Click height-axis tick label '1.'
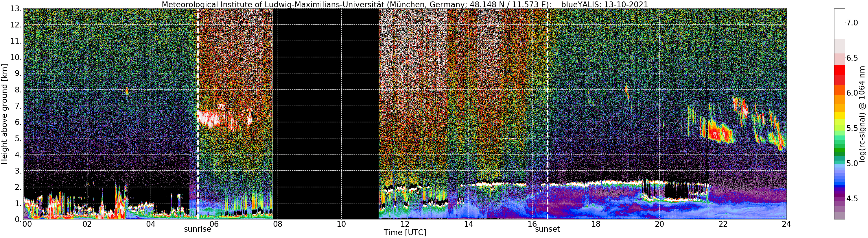 click(x=18, y=203)
